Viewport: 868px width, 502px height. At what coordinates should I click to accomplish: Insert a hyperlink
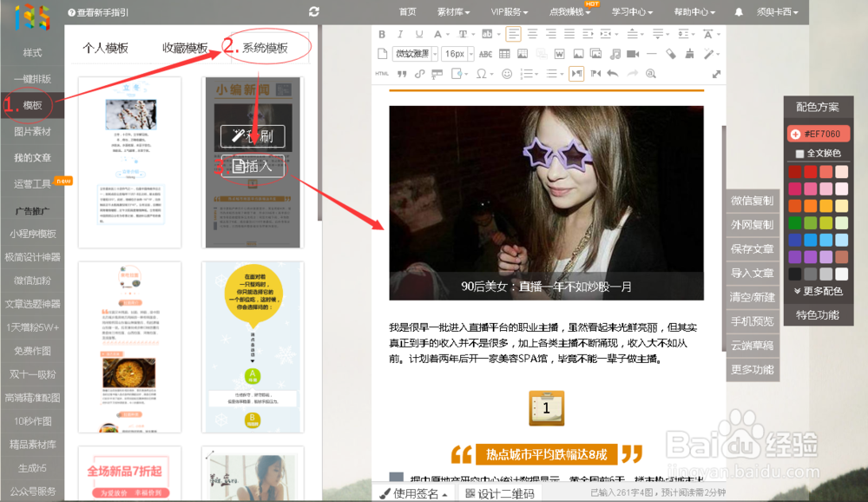(419, 74)
